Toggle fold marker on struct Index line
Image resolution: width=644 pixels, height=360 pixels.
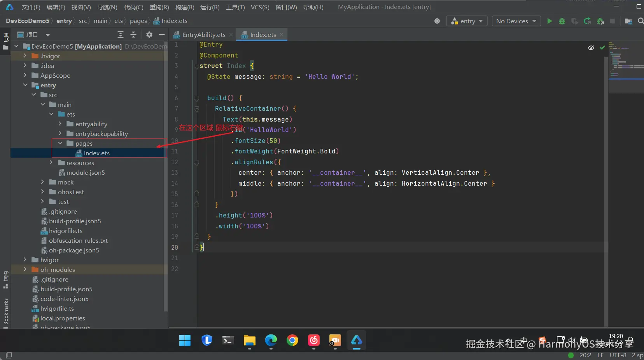tap(197, 66)
